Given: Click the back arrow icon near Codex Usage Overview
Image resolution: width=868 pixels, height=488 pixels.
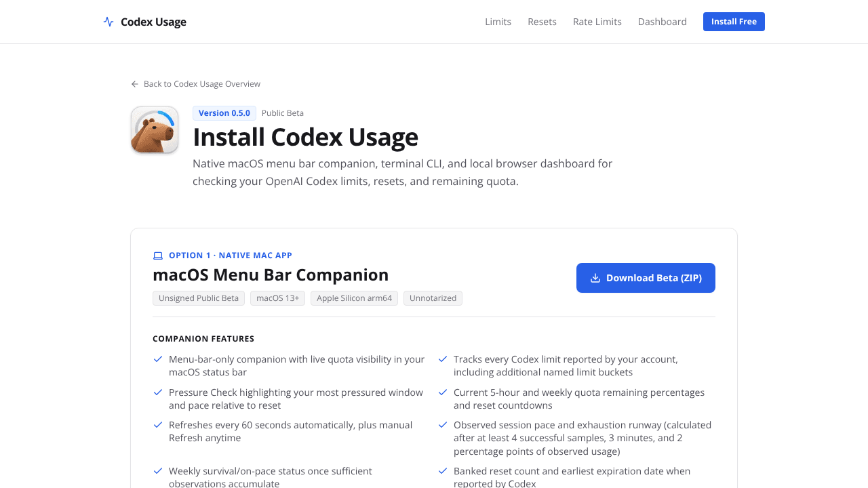Looking at the screenshot, I should [134, 84].
